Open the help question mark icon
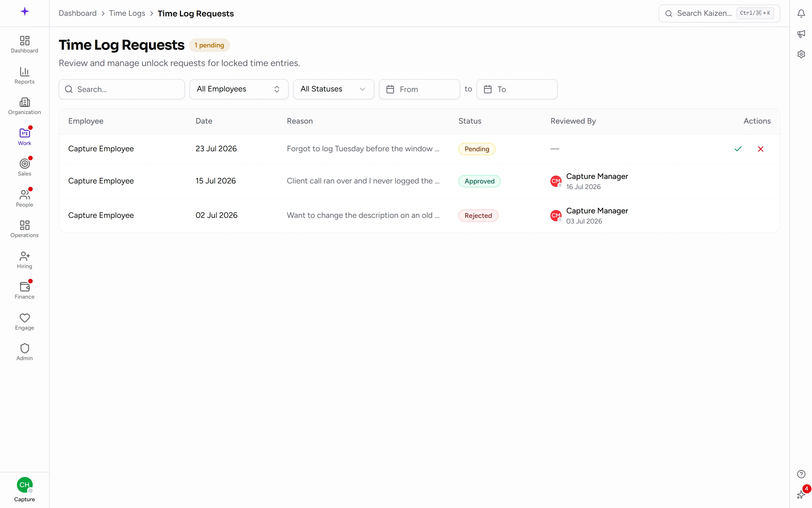Image resolution: width=812 pixels, height=508 pixels. point(801,474)
